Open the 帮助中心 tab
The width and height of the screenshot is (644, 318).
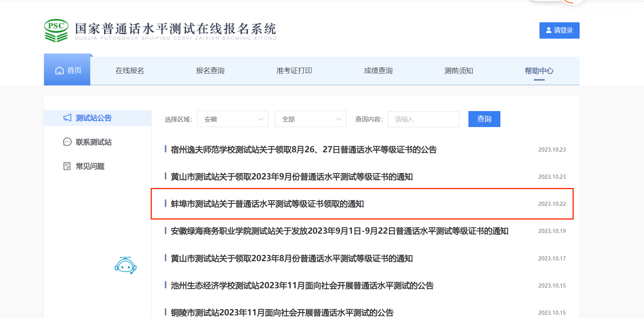(x=539, y=71)
